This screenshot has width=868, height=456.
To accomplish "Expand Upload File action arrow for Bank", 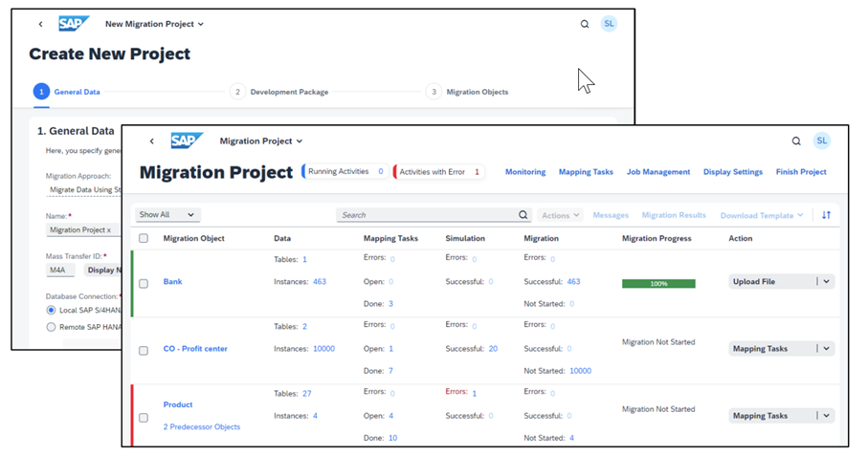I will coord(827,281).
